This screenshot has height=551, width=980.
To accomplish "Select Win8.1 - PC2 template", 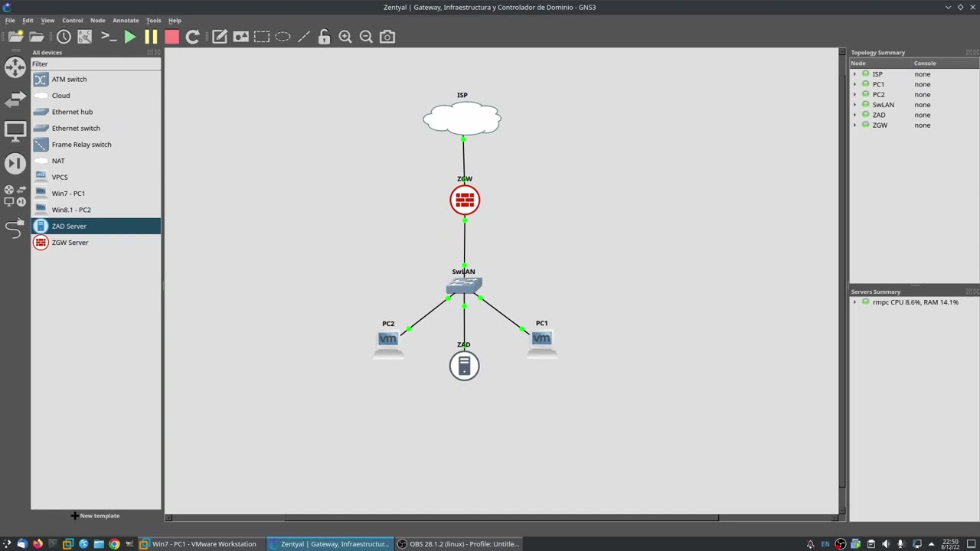I will tap(96, 210).
